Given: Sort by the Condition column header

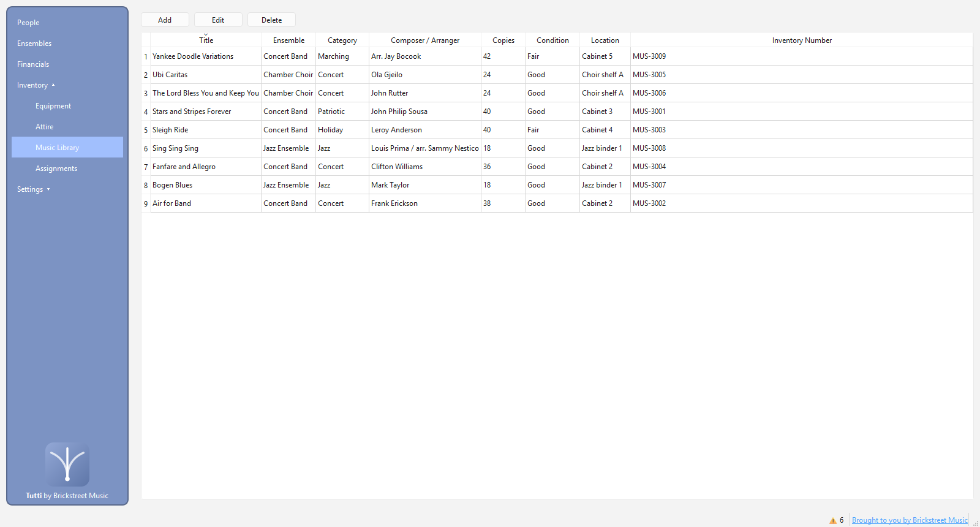Looking at the screenshot, I should [552, 40].
